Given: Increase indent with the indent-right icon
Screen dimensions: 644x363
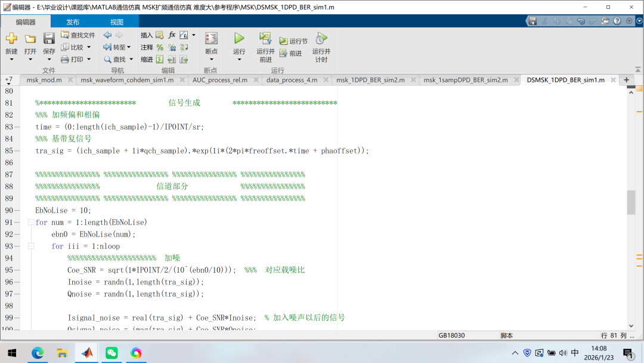Looking at the screenshot, I should 172,60.
